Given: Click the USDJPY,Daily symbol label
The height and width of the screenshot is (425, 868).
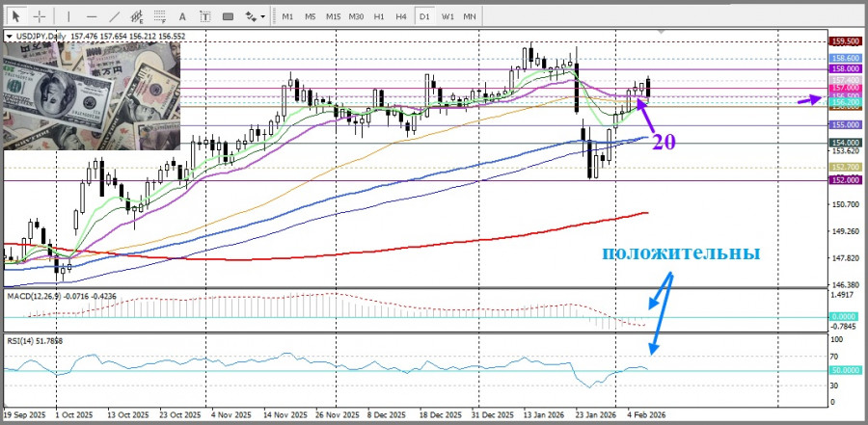Looking at the screenshot, I should (x=40, y=37).
